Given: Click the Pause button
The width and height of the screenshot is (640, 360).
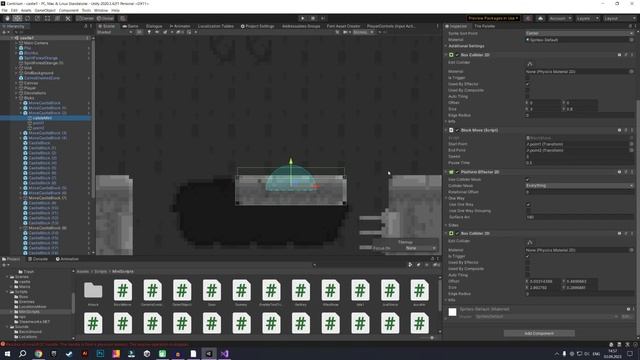Looking at the screenshot, I should pyautogui.click(x=313, y=18).
